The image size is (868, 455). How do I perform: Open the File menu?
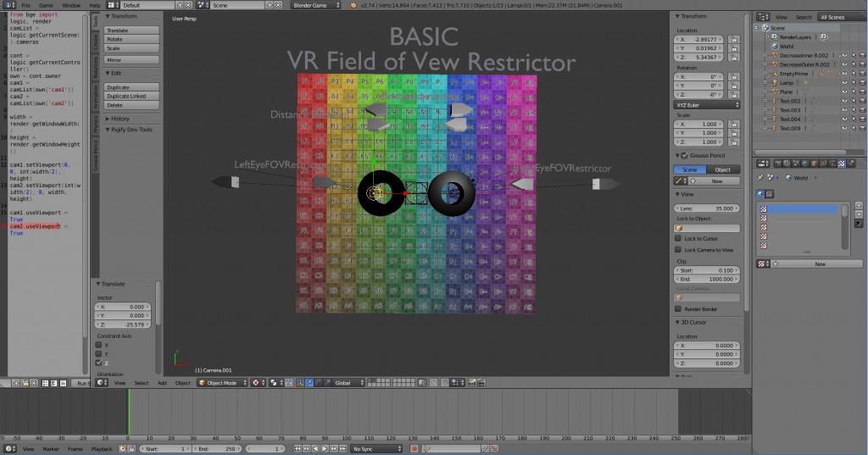click(x=26, y=5)
